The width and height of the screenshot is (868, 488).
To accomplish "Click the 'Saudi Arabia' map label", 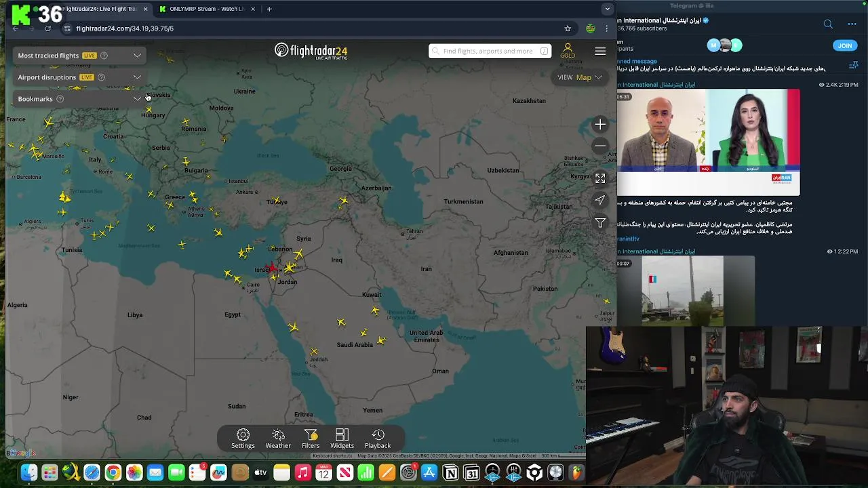I will [355, 345].
